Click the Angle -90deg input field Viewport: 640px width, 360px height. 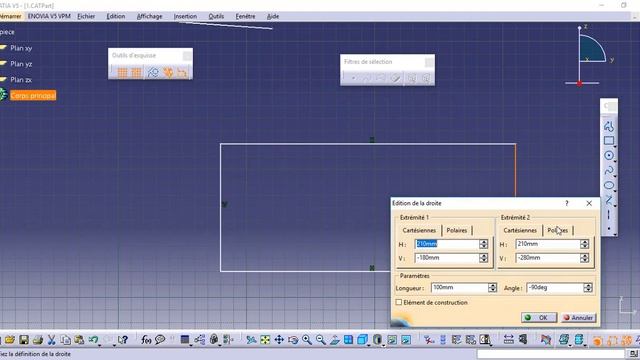point(555,288)
